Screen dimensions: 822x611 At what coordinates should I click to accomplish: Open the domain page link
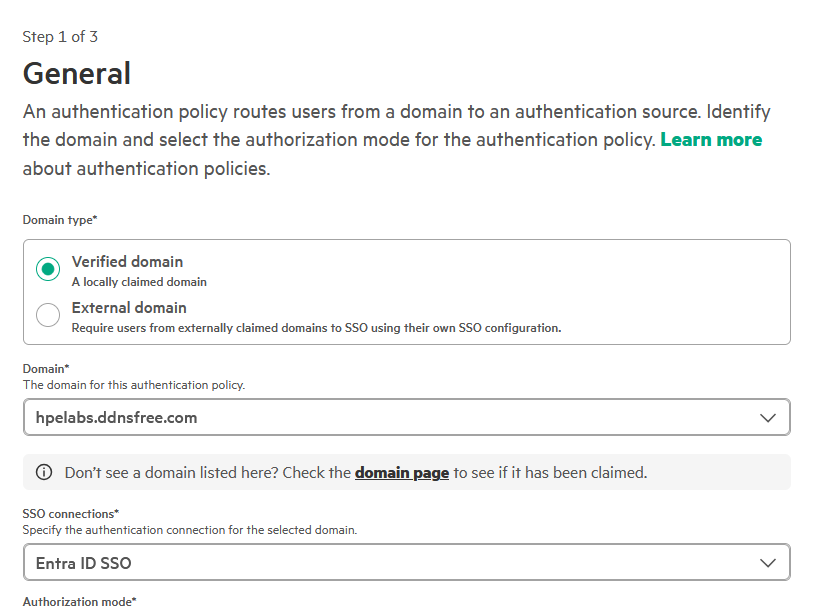tap(401, 473)
